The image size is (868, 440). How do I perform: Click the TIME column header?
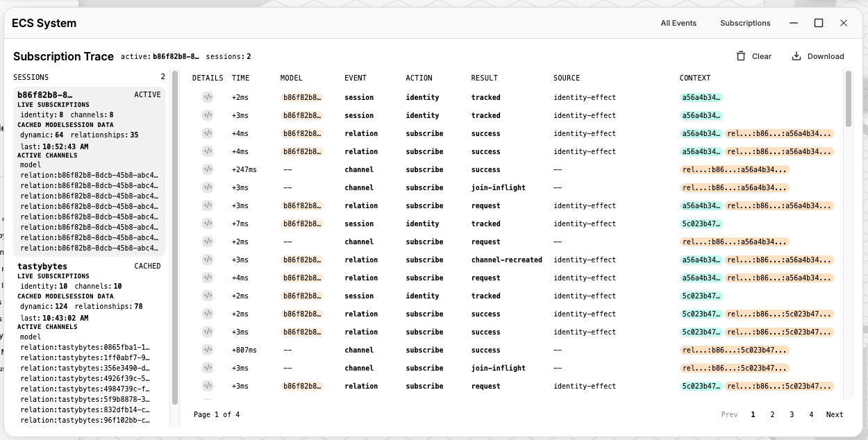[x=240, y=78]
